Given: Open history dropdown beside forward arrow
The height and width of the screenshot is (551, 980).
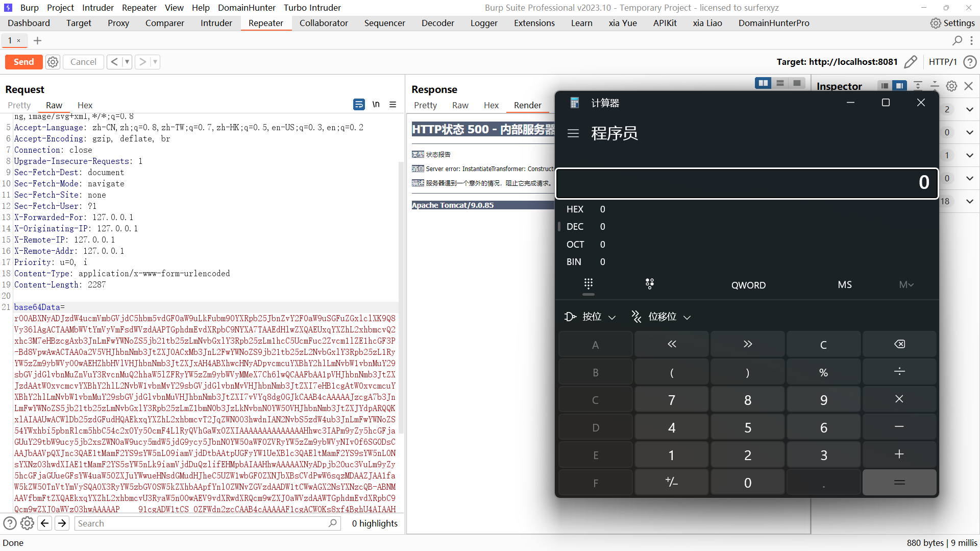Looking at the screenshot, I should pos(155,62).
